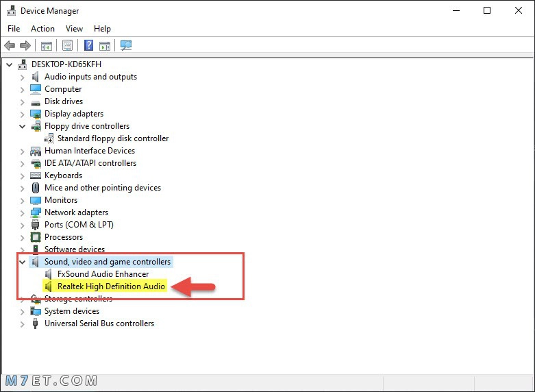
Task: Select Standard floppy disk controller
Action: coord(113,138)
